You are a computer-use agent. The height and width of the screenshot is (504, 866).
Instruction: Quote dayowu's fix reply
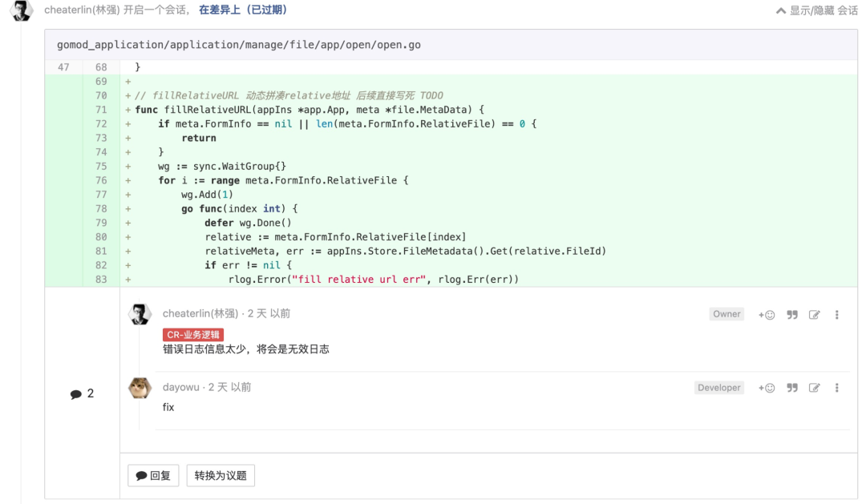pos(792,388)
